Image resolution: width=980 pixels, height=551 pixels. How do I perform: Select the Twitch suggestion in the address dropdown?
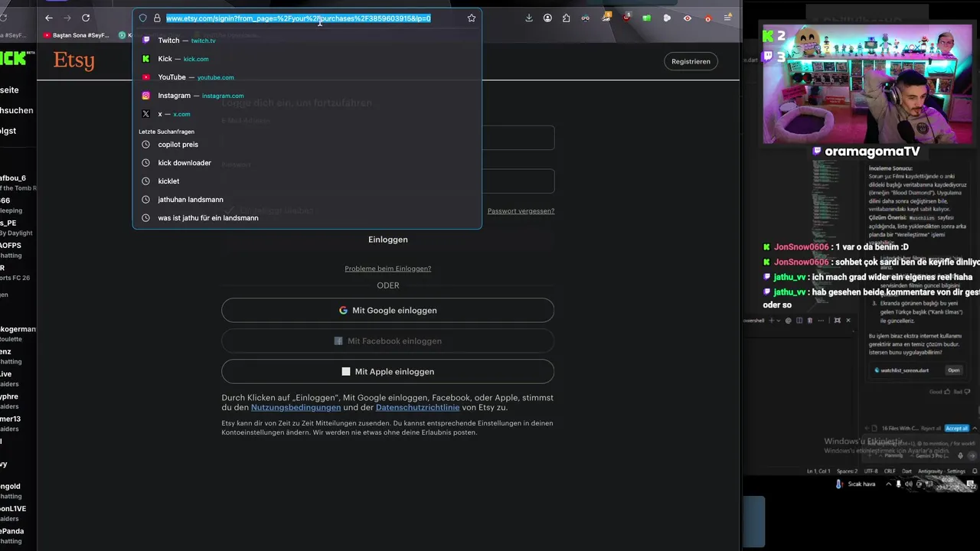click(x=307, y=41)
